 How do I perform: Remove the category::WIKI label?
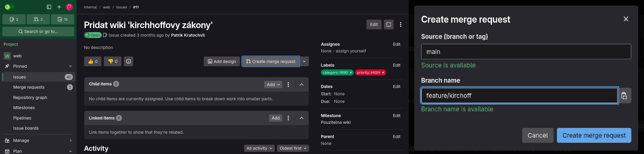point(351,72)
